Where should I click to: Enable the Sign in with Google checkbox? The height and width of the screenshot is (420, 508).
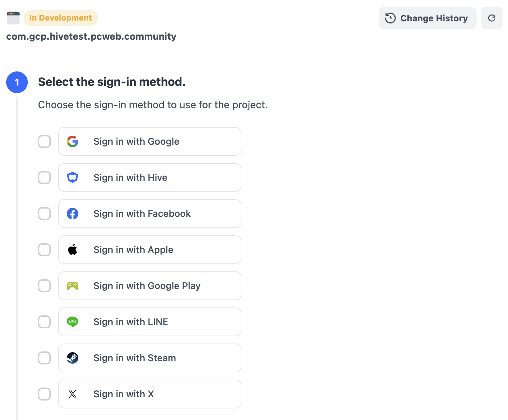coord(44,141)
